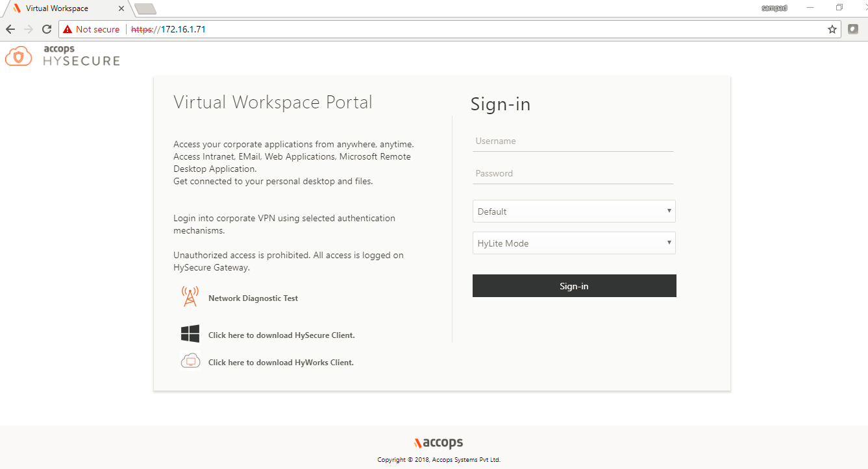Minimize the browser window

tap(810, 8)
